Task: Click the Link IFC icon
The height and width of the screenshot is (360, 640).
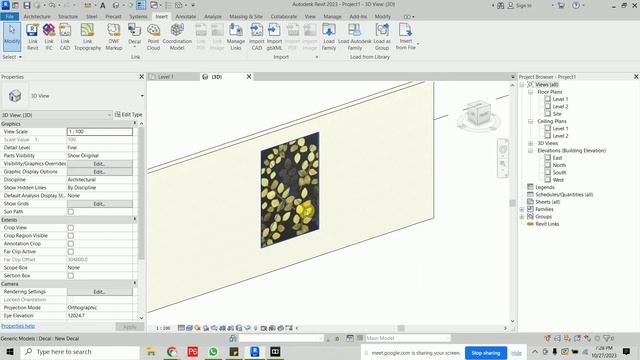Action: tap(49, 37)
